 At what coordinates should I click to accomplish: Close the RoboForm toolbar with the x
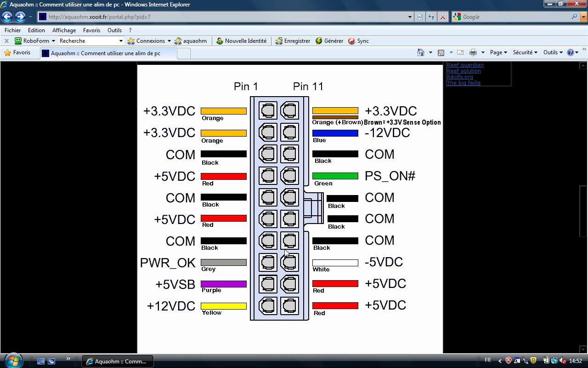coord(6,41)
